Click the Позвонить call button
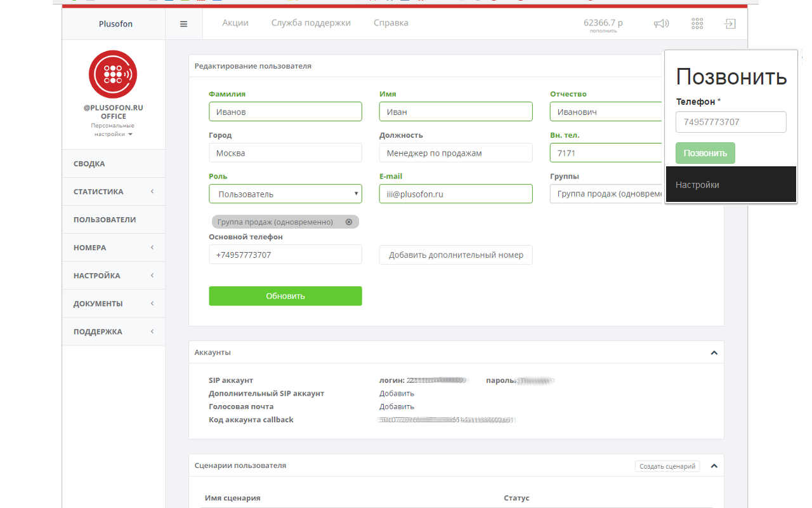 coord(705,153)
